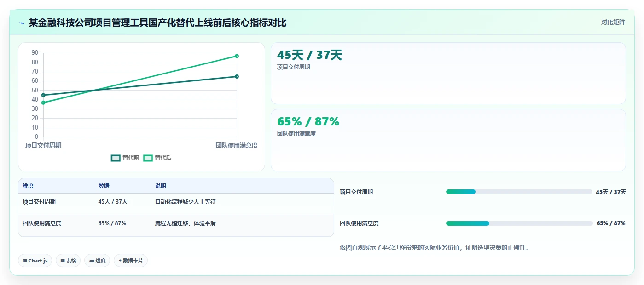Image resolution: width=644 pixels, height=285 pixels.
Task: Click the 替代前 data point at 项目交付周期
Action: pos(43,95)
